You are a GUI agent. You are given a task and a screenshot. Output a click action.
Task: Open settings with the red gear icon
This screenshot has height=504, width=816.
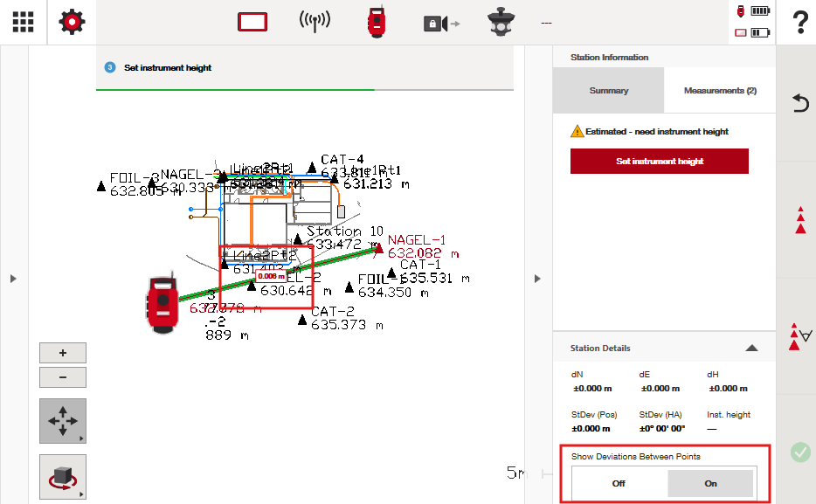point(72,23)
